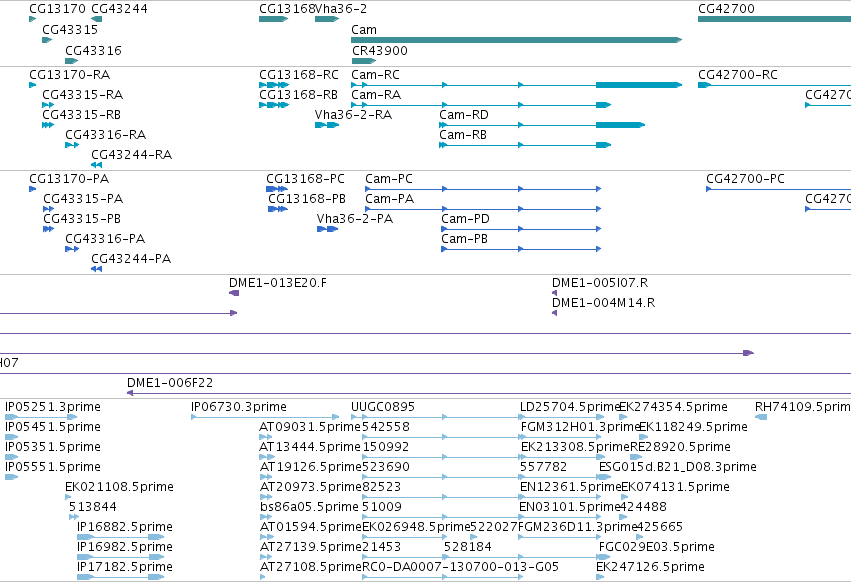851x582 pixels.
Task: Select BAC end DME1-005I07.R
Action: (600, 283)
